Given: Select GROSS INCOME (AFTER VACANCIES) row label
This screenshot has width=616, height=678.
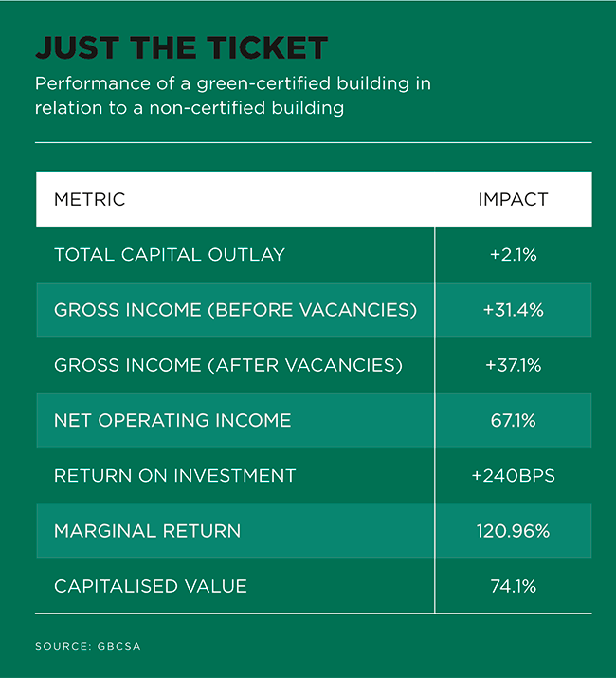Looking at the screenshot, I should (x=228, y=365).
